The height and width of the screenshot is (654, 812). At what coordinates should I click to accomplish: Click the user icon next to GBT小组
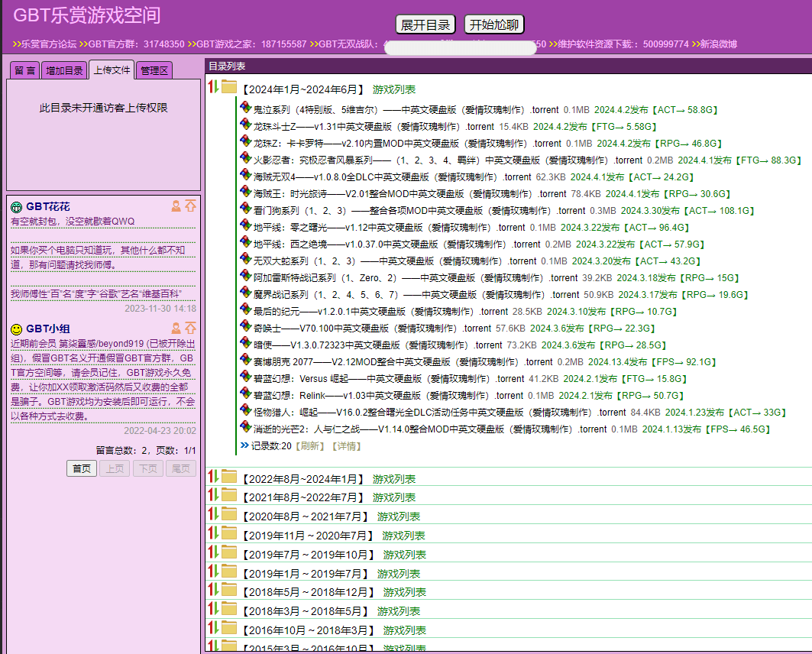(176, 329)
